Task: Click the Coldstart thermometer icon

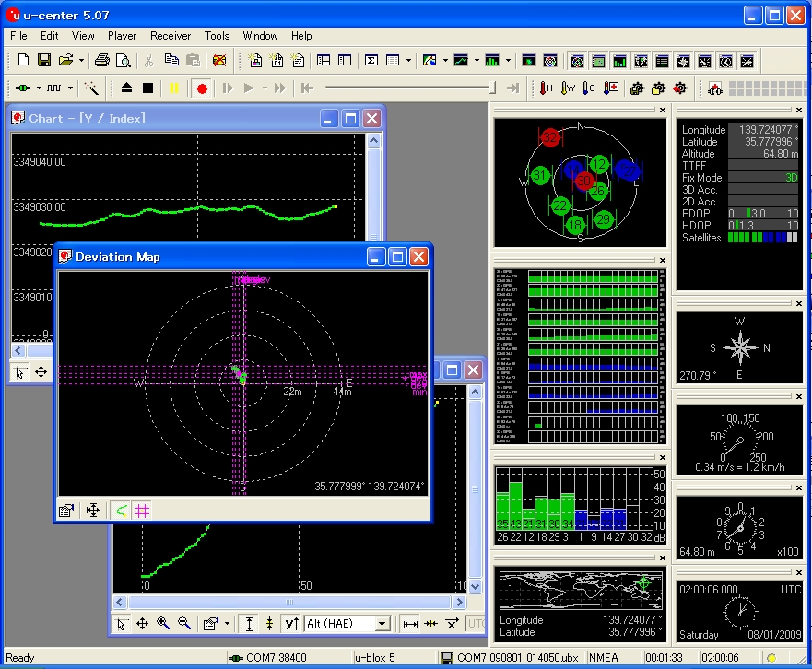Action: coord(589,88)
